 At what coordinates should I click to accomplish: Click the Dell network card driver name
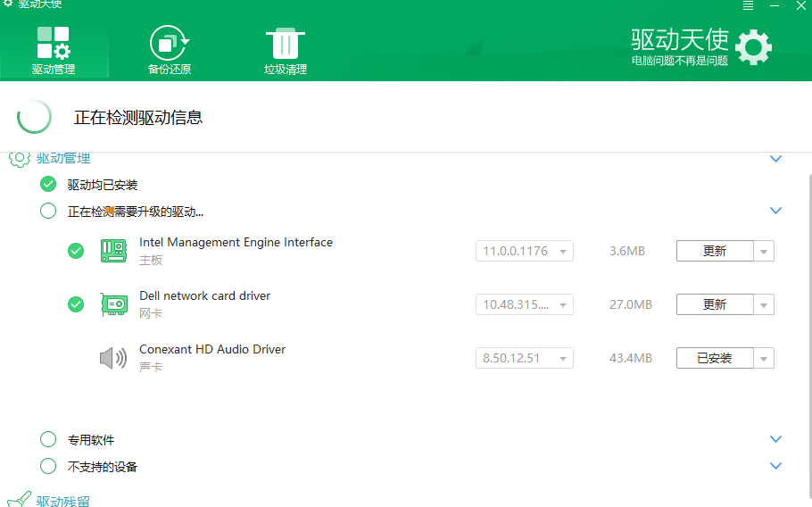click(x=204, y=295)
